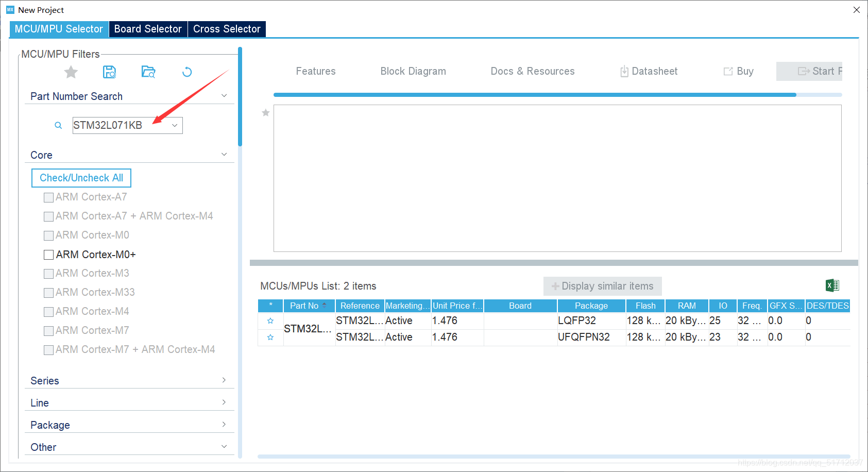The image size is (868, 472).
Task: Switch to the Cross Selector tab
Action: point(227,29)
